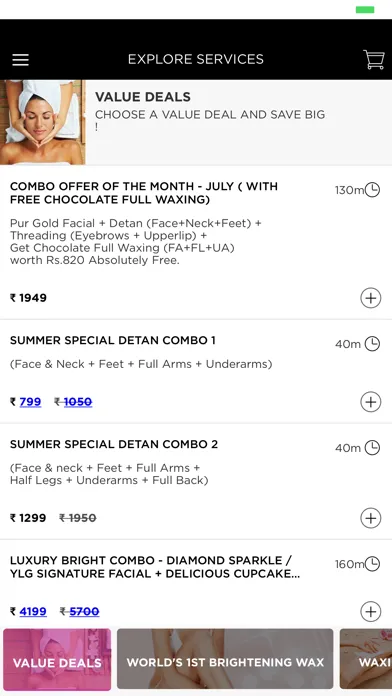Select the Value Deals category tab

(57, 659)
